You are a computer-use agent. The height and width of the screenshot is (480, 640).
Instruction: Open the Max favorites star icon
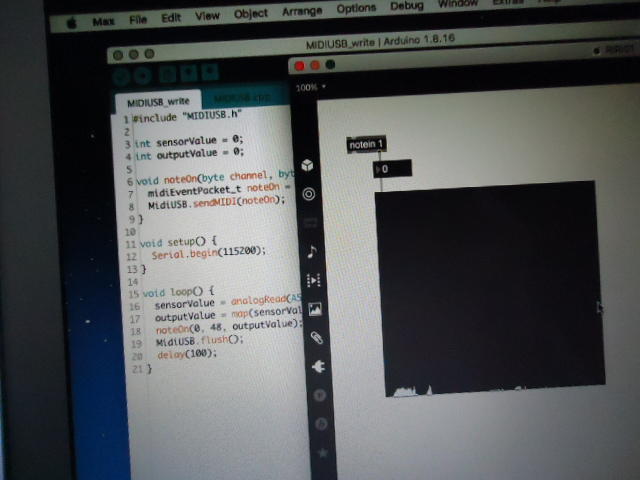(x=323, y=453)
